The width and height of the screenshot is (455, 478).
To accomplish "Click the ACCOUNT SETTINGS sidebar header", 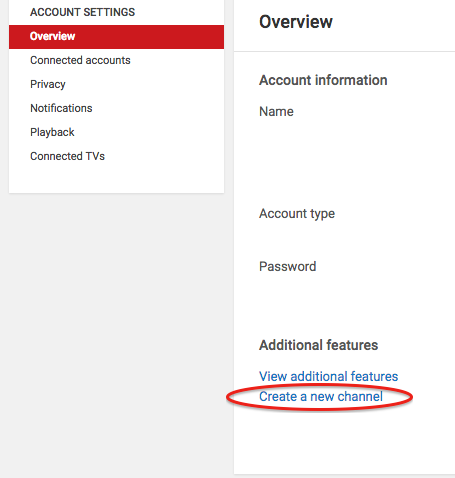I will (83, 12).
